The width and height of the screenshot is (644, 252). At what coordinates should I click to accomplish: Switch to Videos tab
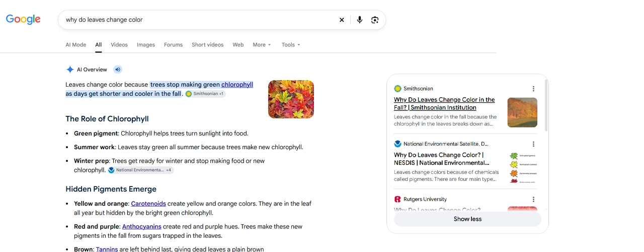pyautogui.click(x=119, y=45)
